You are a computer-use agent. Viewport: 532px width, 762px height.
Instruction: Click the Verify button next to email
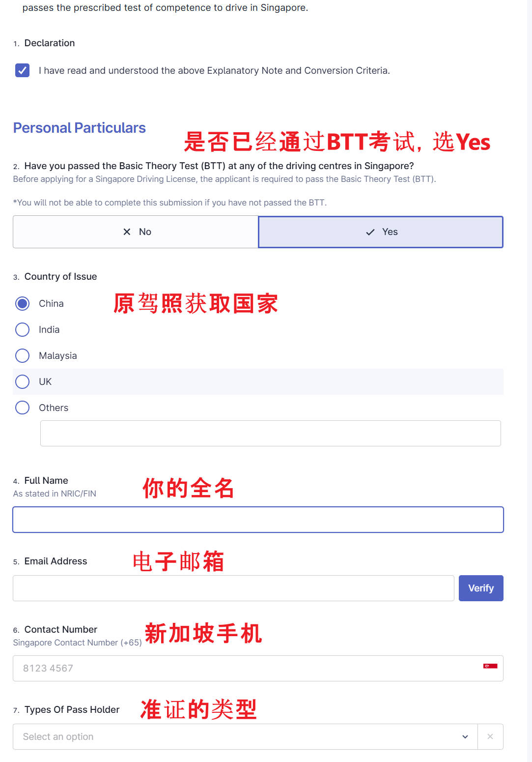[480, 588]
